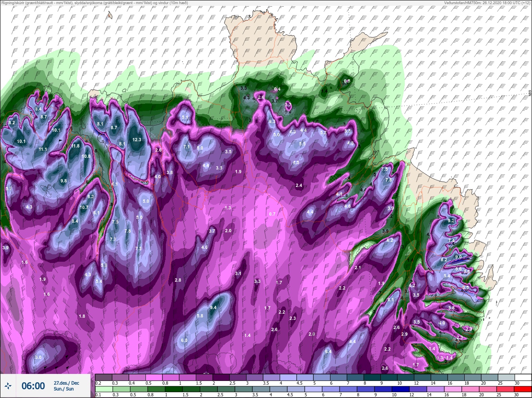
Task: Click the map title text starting 'Rigning/skúrir'
Action: 94,3
